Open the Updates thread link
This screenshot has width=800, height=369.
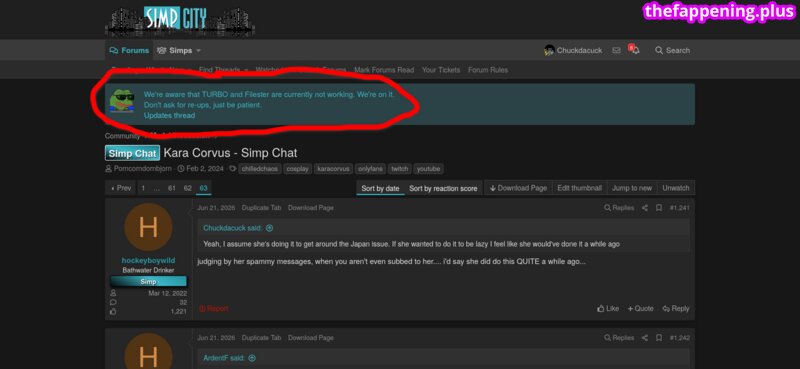169,115
